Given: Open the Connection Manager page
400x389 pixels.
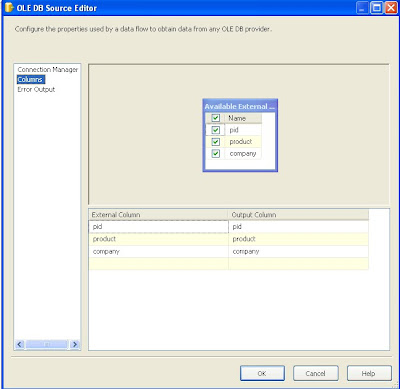Looking at the screenshot, I should coord(47,70).
